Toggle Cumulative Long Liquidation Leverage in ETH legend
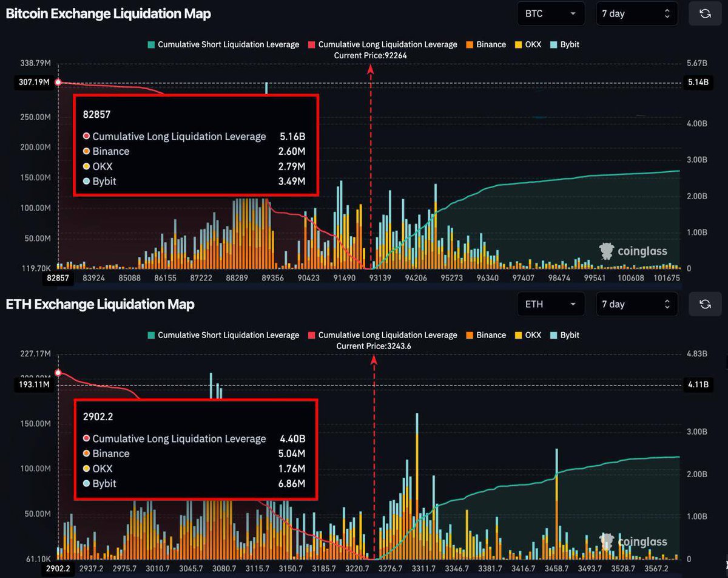The width and height of the screenshot is (728, 578). click(383, 335)
